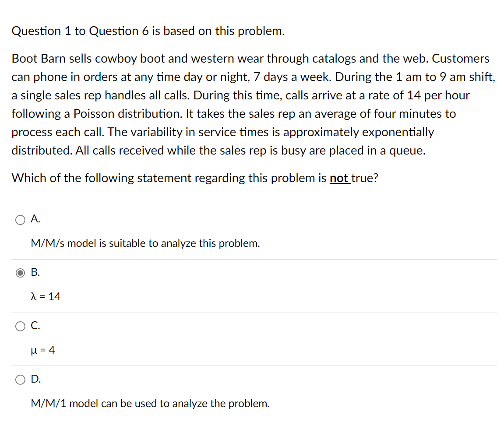Select answer option A radio button
The height and width of the screenshot is (422, 504).
coord(20,220)
